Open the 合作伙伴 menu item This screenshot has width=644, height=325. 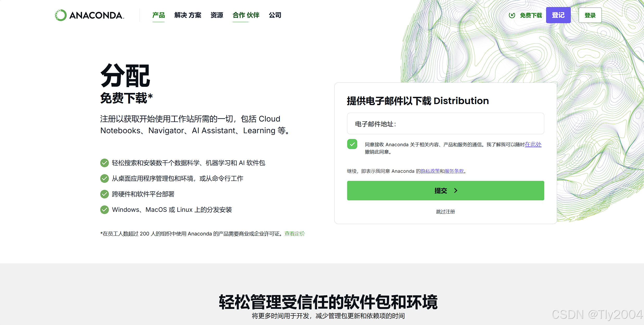click(246, 15)
